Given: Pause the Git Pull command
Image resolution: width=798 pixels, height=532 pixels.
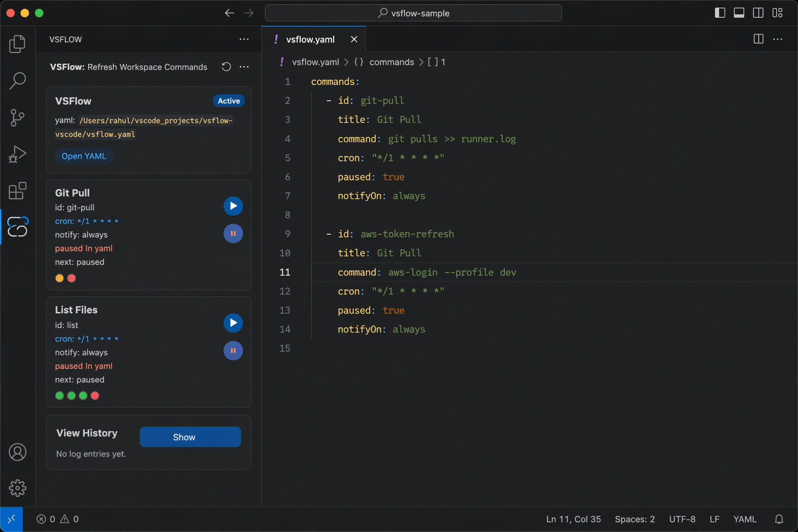Looking at the screenshot, I should point(233,233).
